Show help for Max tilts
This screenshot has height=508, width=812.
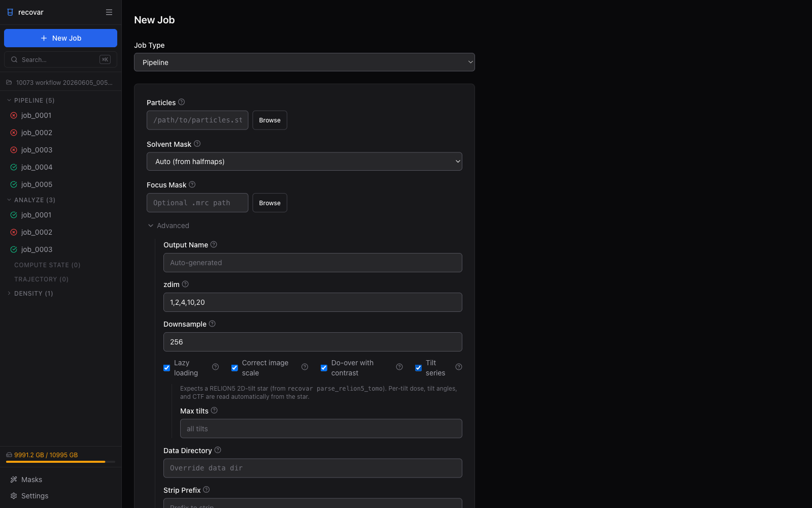pos(214,410)
